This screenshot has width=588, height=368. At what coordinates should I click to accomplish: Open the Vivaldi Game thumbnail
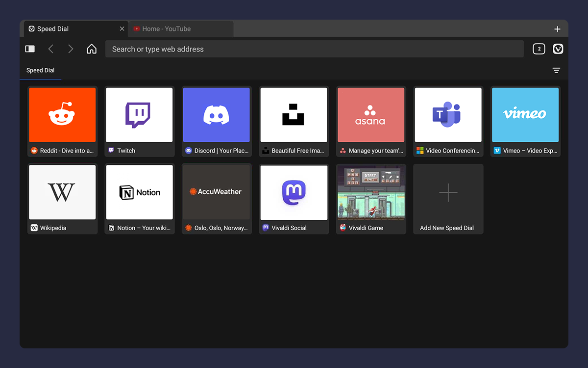371,192
